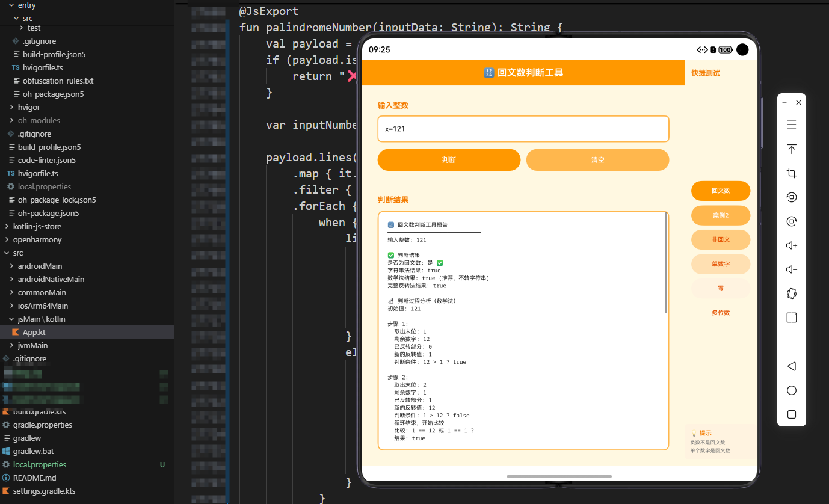Expand the androidMain folder
This screenshot has height=504, width=829.
(12, 266)
